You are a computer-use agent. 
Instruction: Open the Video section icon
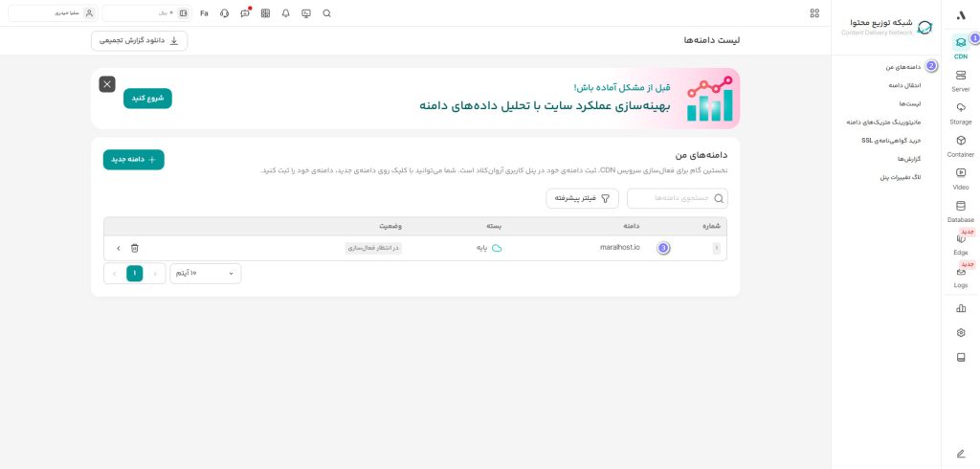click(961, 172)
